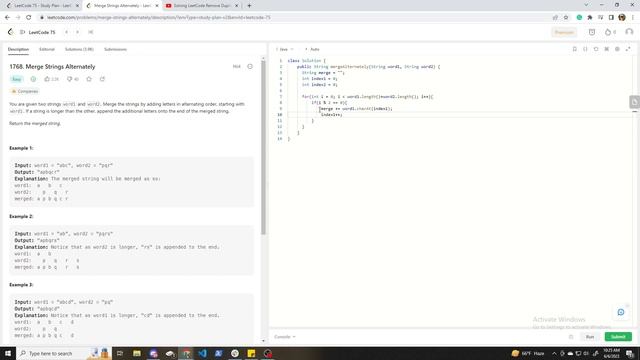This screenshot has height=360, width=640.
Task: Open editor settings gear icon
Action: pos(617,49)
